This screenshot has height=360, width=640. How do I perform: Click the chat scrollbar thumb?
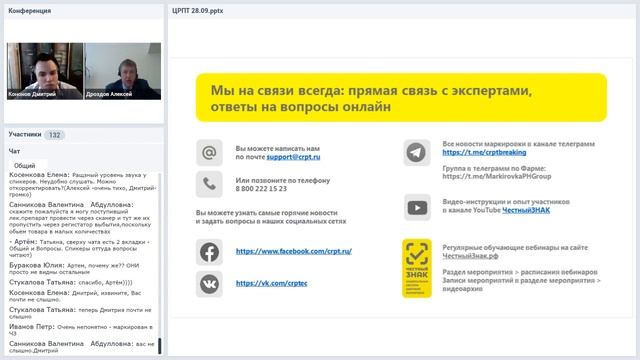160,346
